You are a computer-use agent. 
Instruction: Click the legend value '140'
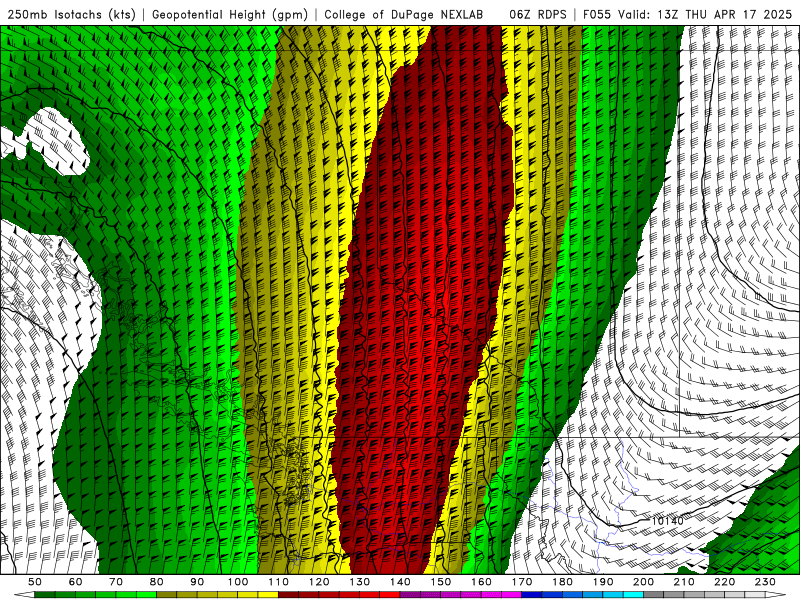coord(401,582)
